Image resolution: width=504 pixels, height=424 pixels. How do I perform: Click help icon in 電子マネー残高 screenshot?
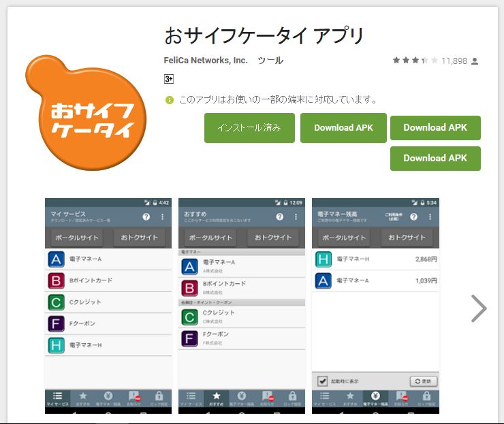point(413,217)
